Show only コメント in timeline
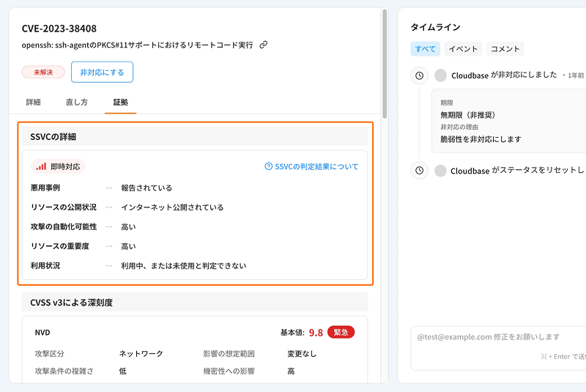The width and height of the screenshot is (586, 392). coord(505,49)
